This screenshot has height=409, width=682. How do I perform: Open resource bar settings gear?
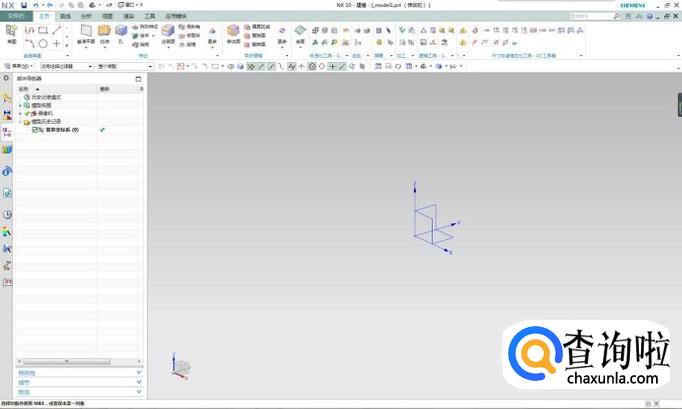(6, 78)
